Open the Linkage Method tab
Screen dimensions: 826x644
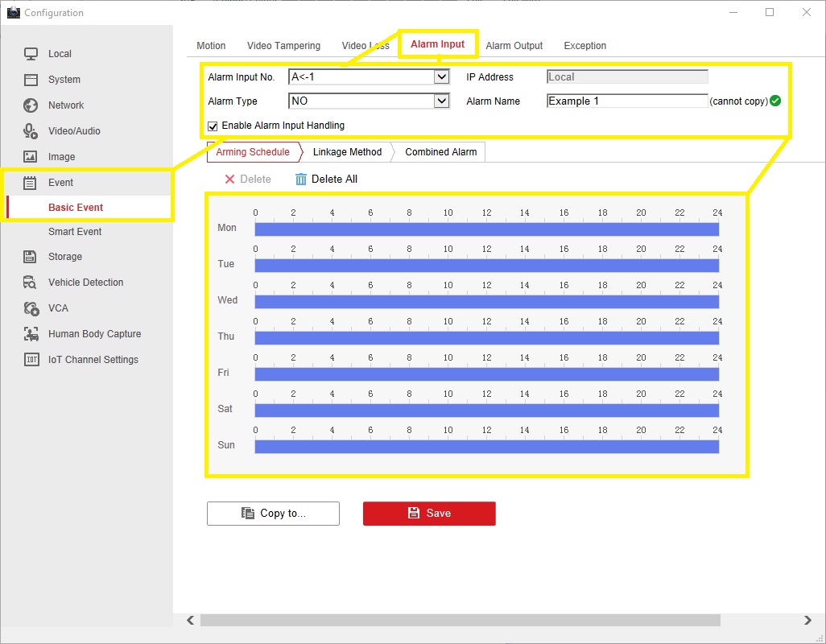347,152
